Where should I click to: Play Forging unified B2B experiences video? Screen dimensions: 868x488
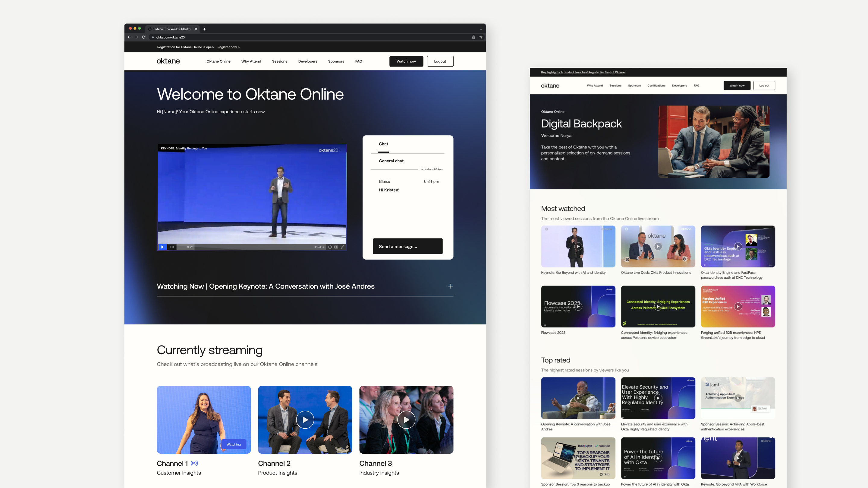click(738, 306)
